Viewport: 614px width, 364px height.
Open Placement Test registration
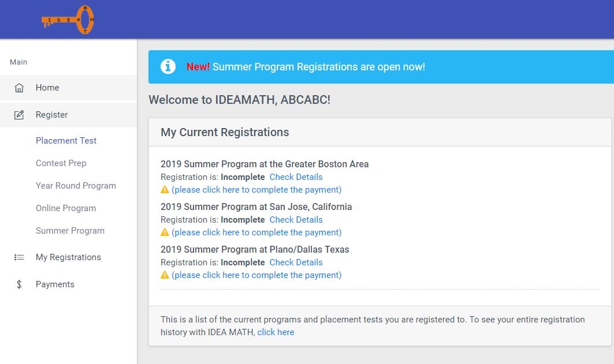coord(66,140)
